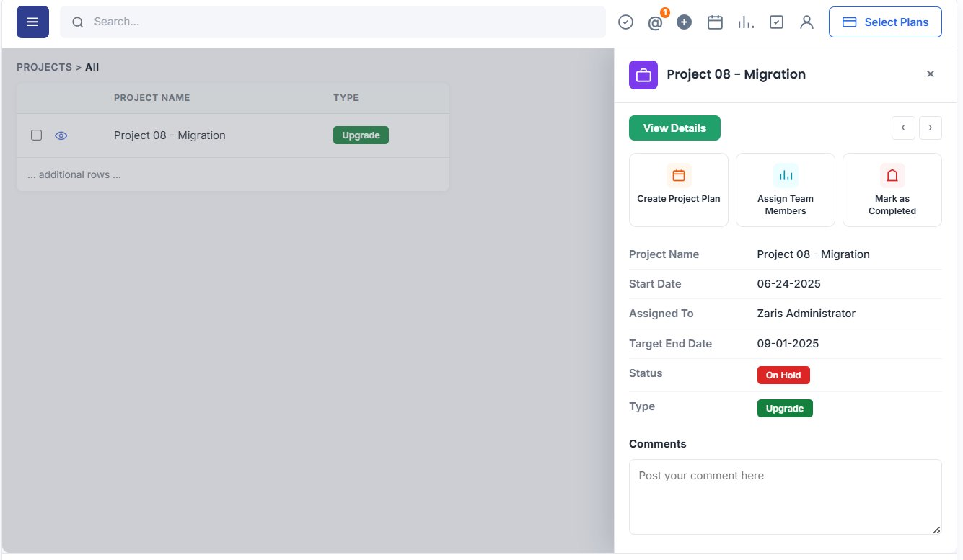The image size is (963, 560).
Task: Click the Start Date value 06-24-2025
Action: tap(789, 284)
